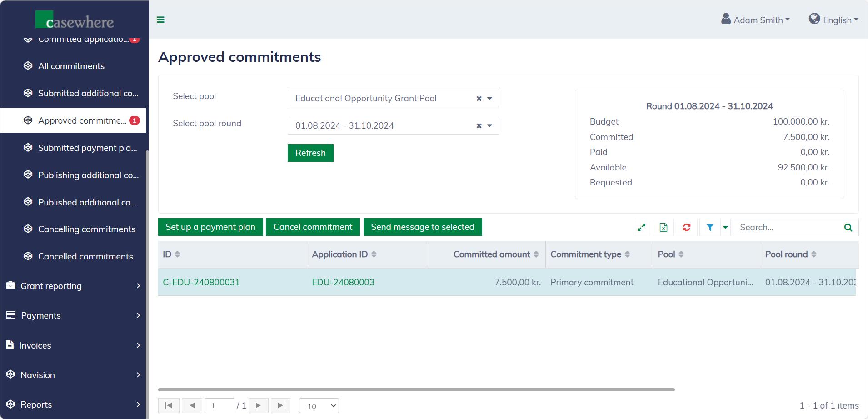Expand the Grant reporting menu

pos(73,286)
